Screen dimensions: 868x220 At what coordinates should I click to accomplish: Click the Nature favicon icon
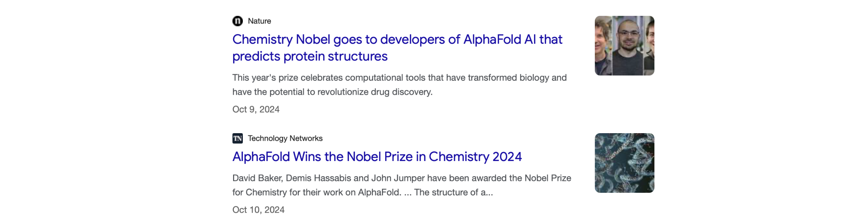click(x=237, y=21)
